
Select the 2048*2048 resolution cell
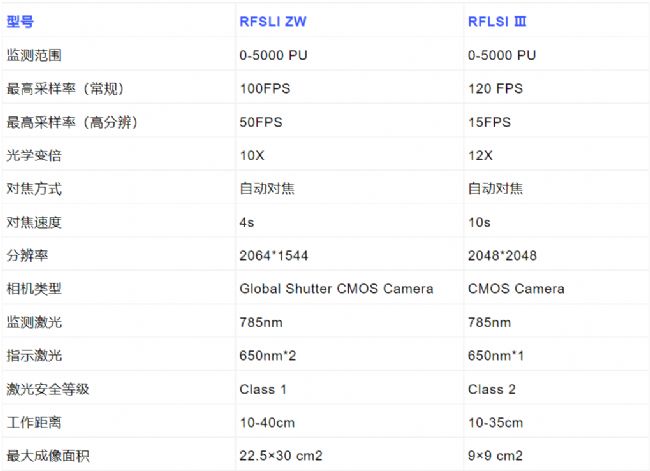pos(502,255)
